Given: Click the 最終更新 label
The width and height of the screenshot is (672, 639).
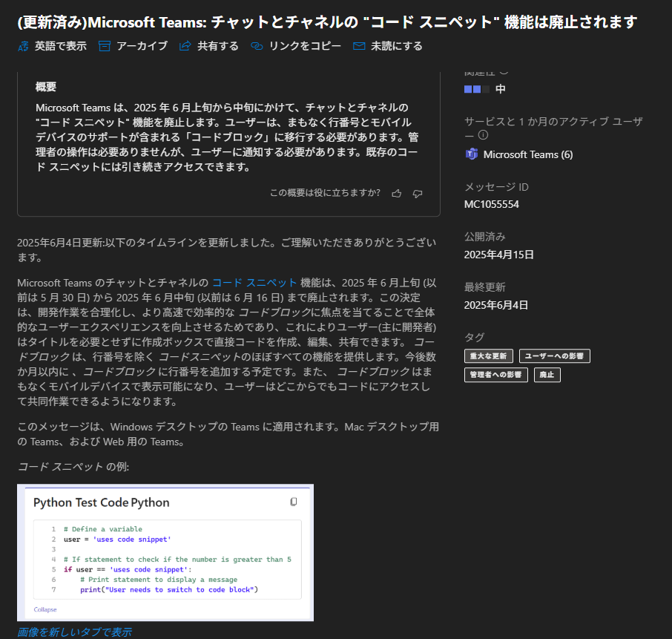Looking at the screenshot, I should (484, 287).
